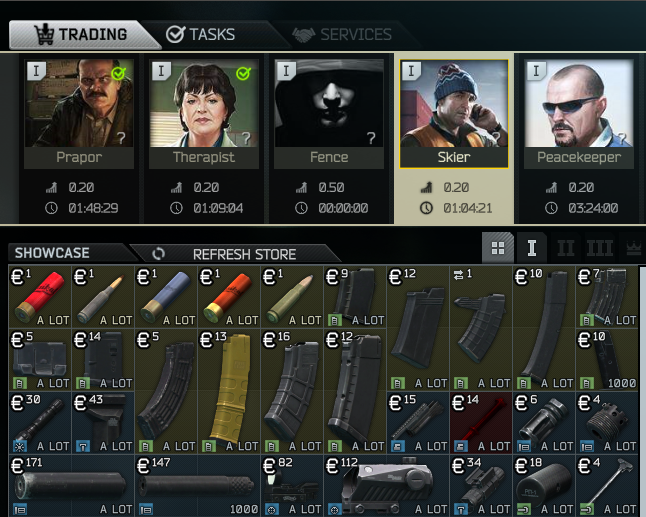
Task: Pick the red shotgun shell item
Action: point(40,297)
